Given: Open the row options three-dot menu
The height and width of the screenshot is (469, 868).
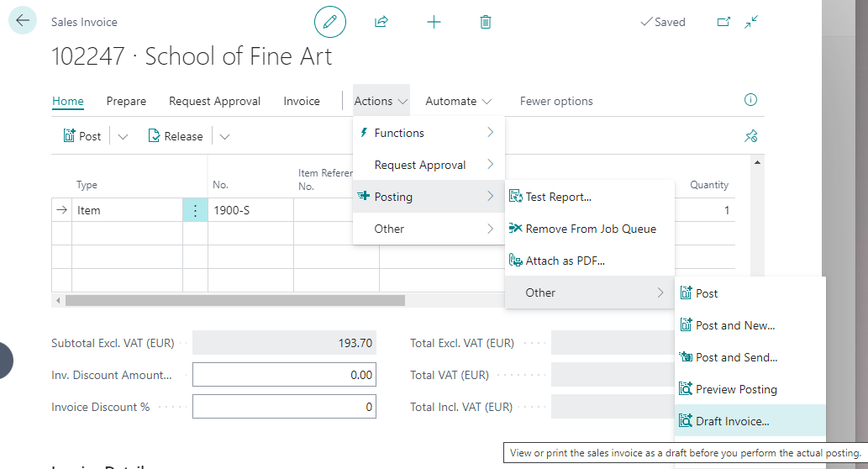Looking at the screenshot, I should pyautogui.click(x=195, y=210).
